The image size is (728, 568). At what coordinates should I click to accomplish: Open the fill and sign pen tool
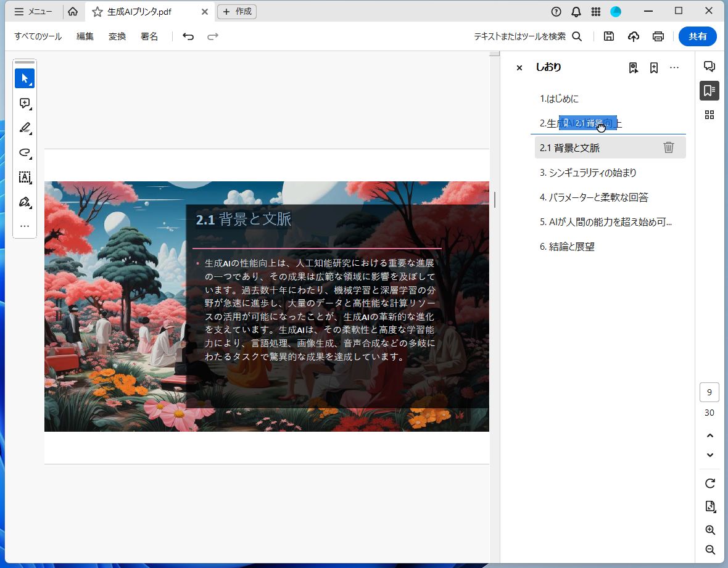click(x=25, y=202)
